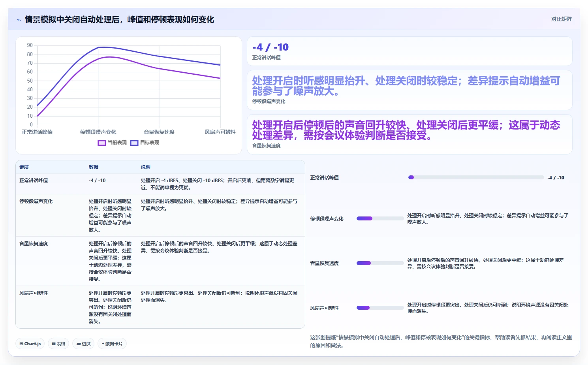The height and width of the screenshot is (365, 588).
Task: Click the 风扇声可辨性 progress bar
Action: [x=380, y=308]
